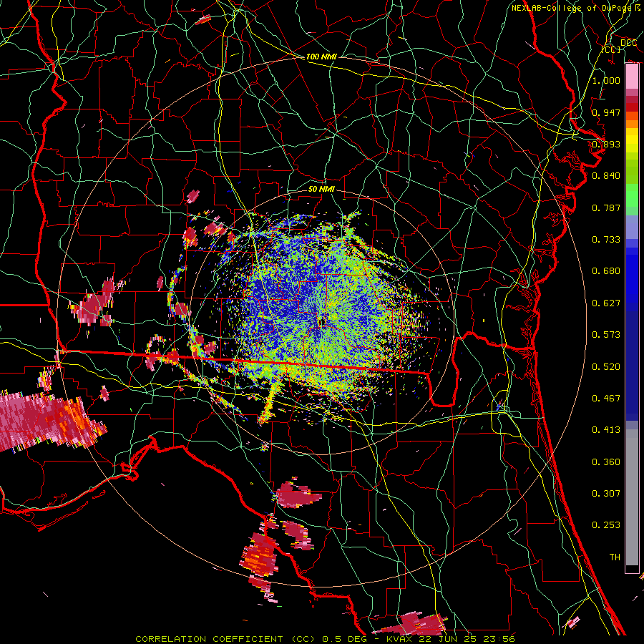Viewport: 644px width, 644px height.
Task: Select the 0.840 legend value
Action: [x=606, y=176]
